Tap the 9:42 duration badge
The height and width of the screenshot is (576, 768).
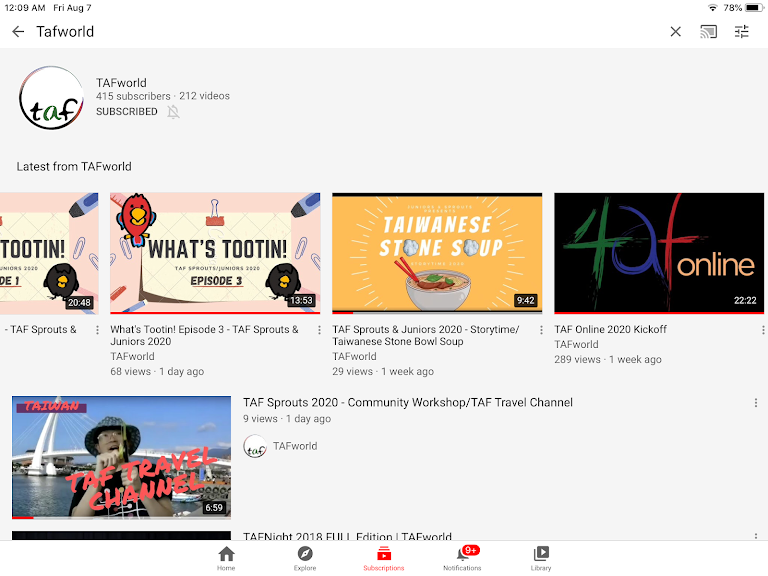[x=526, y=300]
